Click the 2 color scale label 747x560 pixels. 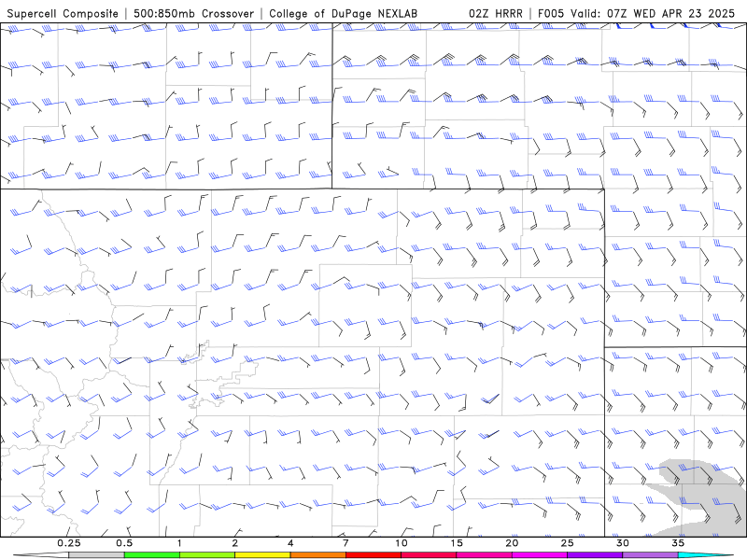tap(235, 543)
